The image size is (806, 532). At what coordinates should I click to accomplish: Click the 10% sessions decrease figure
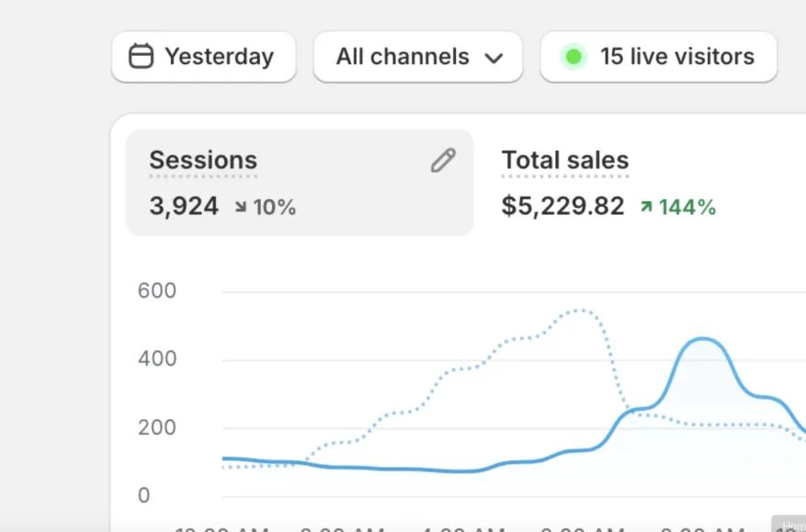[x=275, y=208]
